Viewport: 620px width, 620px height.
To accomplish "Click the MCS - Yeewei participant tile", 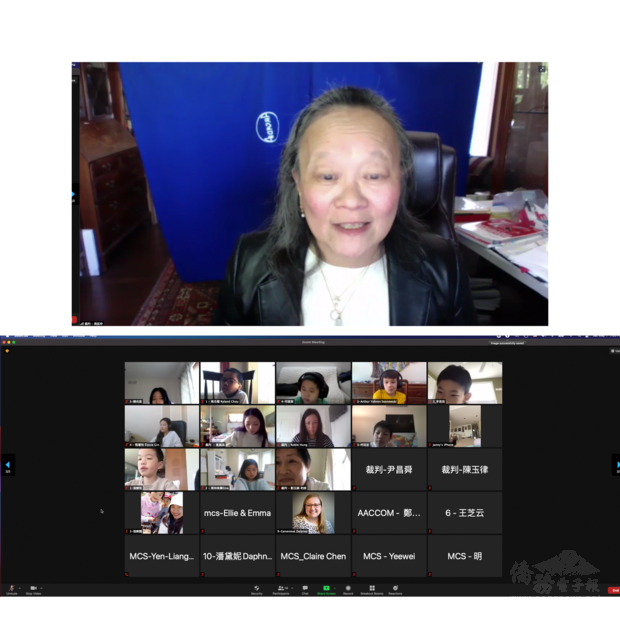I will [389, 556].
